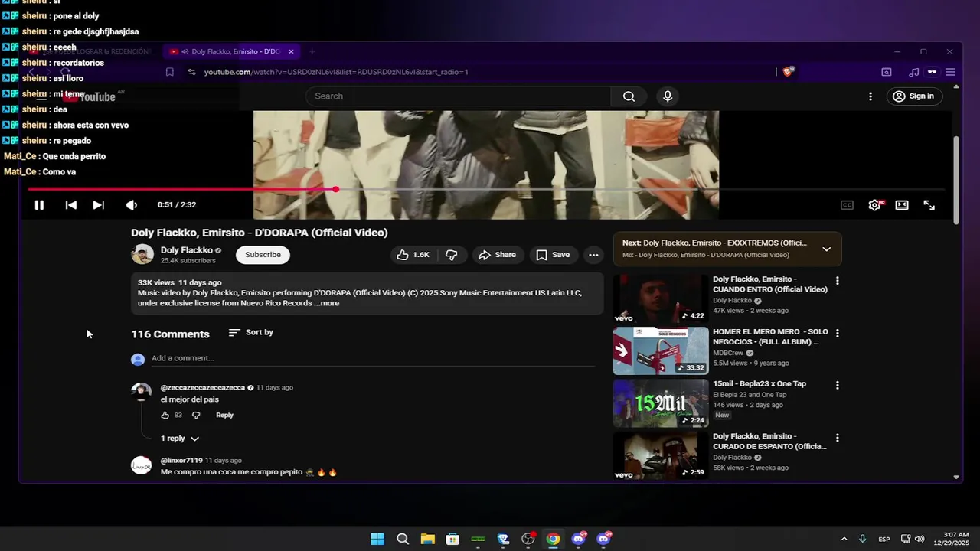Open the HOMER EL MERO MERO album thumbnail
Viewport: 980px width, 551px height.
(661, 351)
